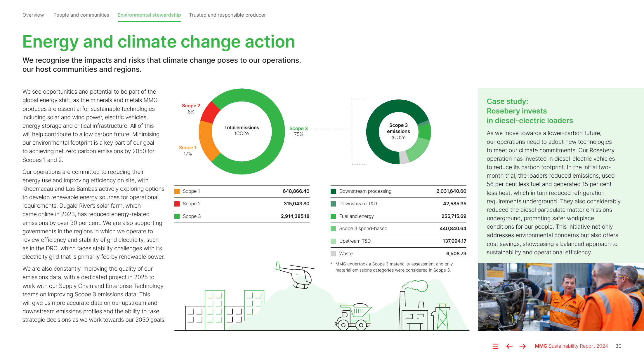Go to next page with right arrow

523,346
